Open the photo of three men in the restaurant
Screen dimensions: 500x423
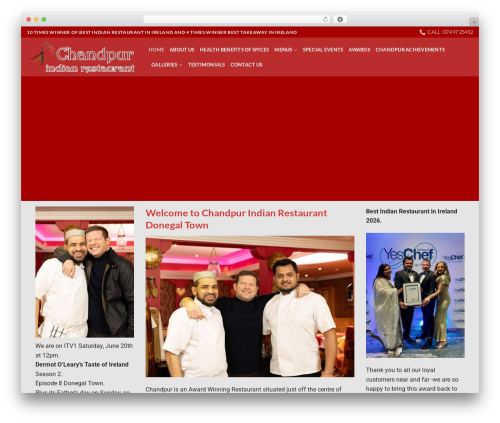(x=250, y=307)
